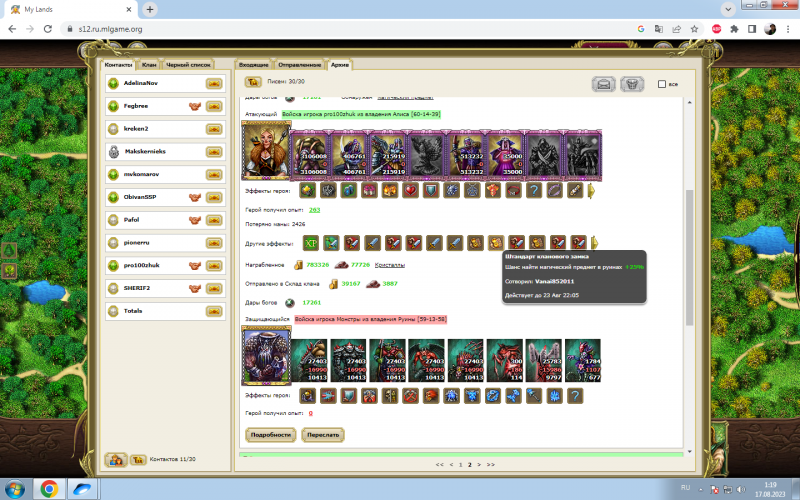800x500 pixels.
Task: Click envelope icon in mvkomarov row
Action: [214, 174]
